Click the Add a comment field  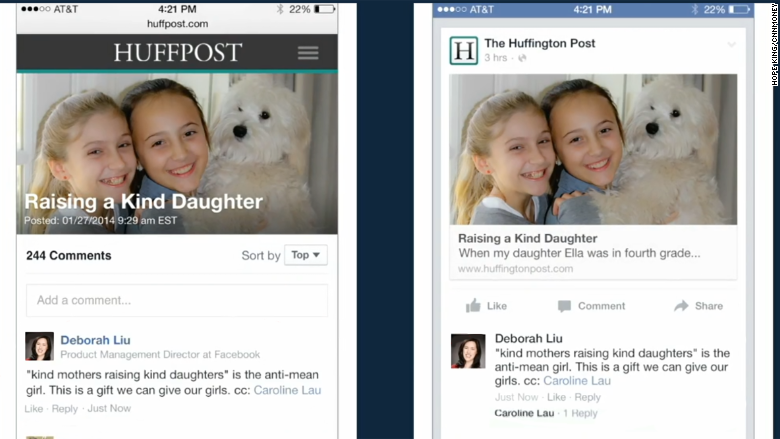(x=177, y=300)
